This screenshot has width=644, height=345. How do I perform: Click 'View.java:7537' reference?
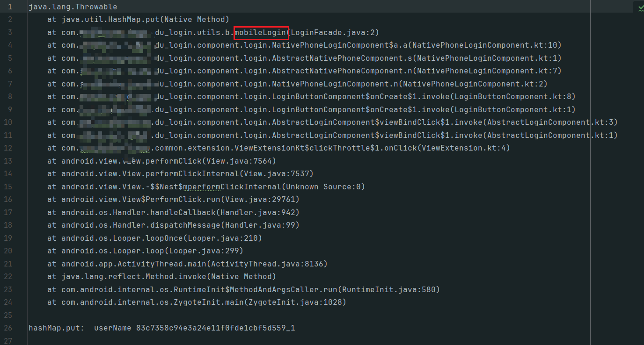tap(276, 174)
